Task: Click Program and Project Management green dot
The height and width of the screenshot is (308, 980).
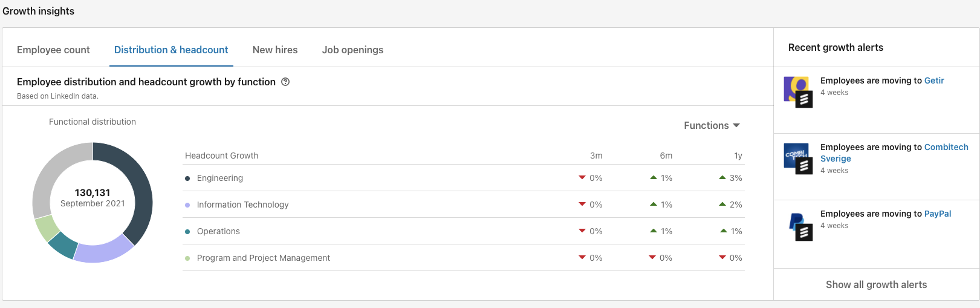Action: [187, 258]
